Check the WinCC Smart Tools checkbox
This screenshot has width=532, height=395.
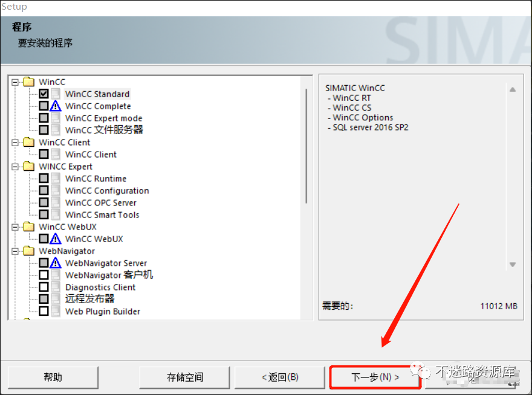pos(44,214)
